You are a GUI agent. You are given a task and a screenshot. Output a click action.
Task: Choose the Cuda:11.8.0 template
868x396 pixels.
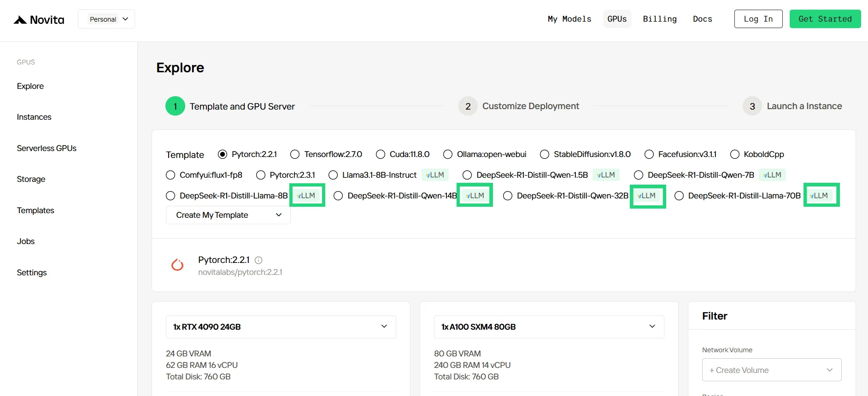pyautogui.click(x=381, y=154)
